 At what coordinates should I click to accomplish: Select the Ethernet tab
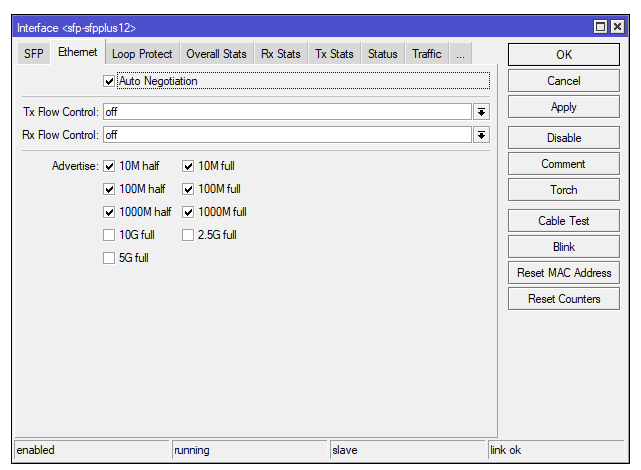(x=78, y=52)
